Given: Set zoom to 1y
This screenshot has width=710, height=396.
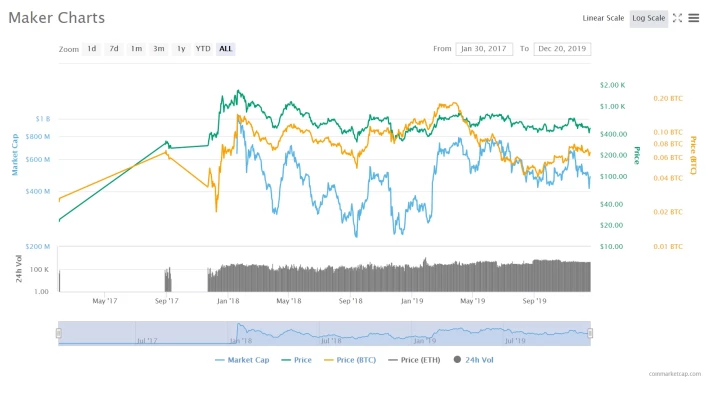Looking at the screenshot, I should (x=181, y=49).
